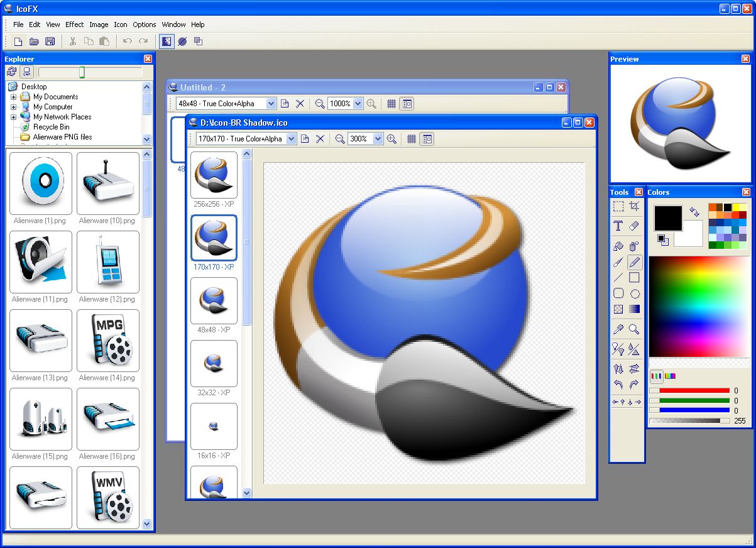Toggle the overlapping squares button in main toolbar
This screenshot has height=548, width=756.
(198, 41)
